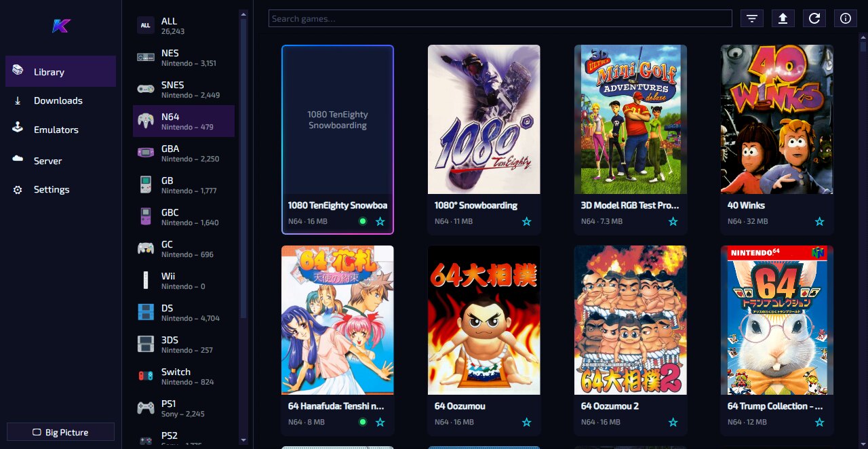Open the 64 Oozumou cover art
The image size is (868, 449).
click(484, 320)
